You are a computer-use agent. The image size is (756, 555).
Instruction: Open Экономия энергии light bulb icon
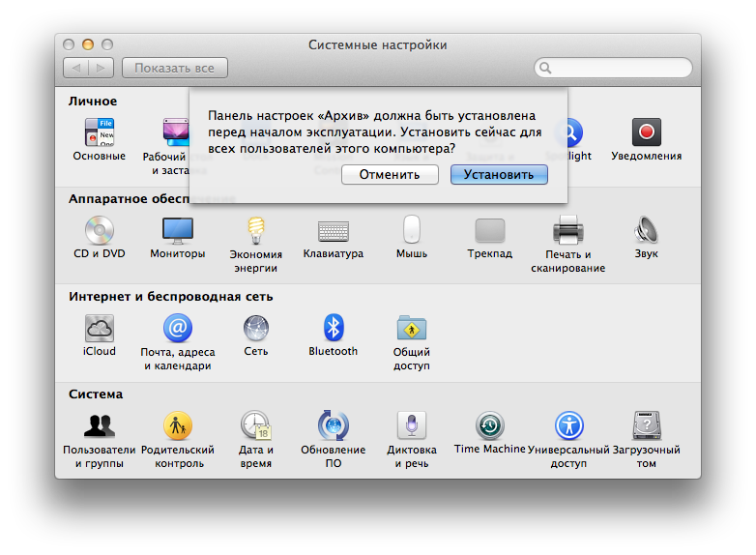coord(254,231)
